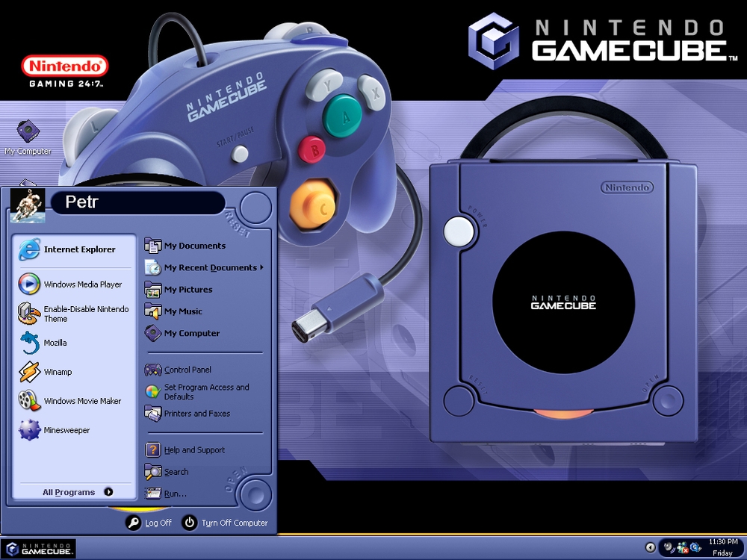Open volume control in system tray
This screenshot has height=560, width=747.
click(670, 547)
